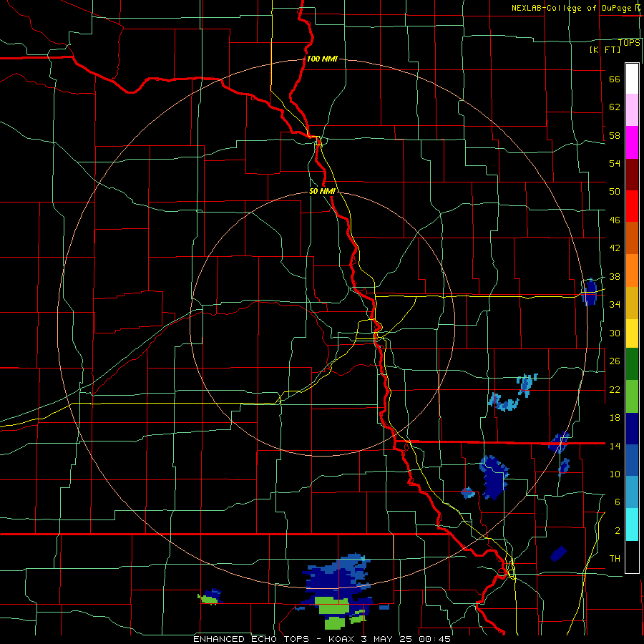Click the '100 NMI' range ring label
This screenshot has height=644, width=644.
click(x=322, y=59)
